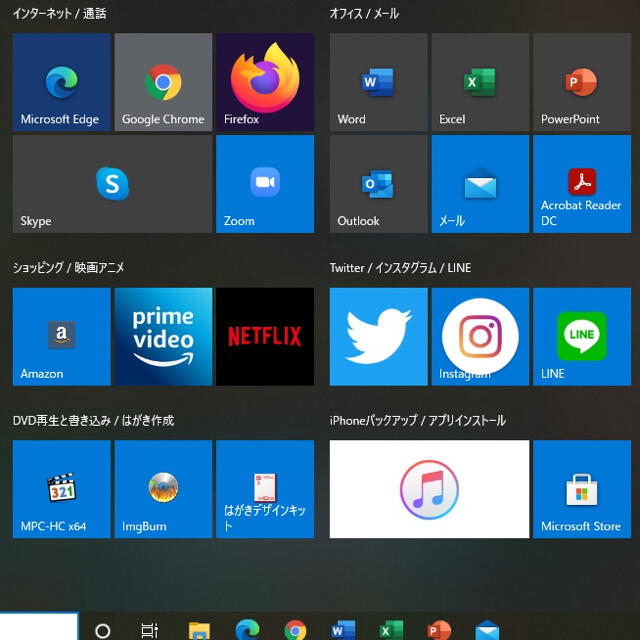This screenshot has height=640, width=640.
Task: Open the Zoom tile
Action: (x=265, y=184)
